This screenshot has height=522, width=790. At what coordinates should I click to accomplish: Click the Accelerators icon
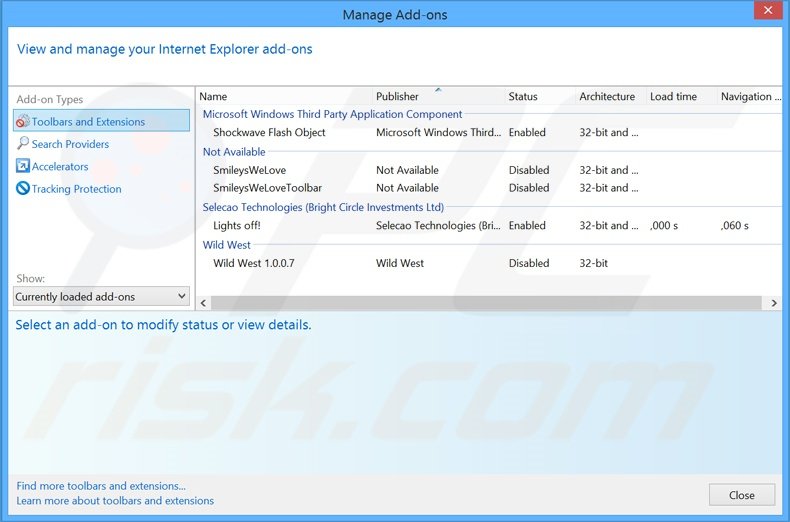[x=23, y=166]
